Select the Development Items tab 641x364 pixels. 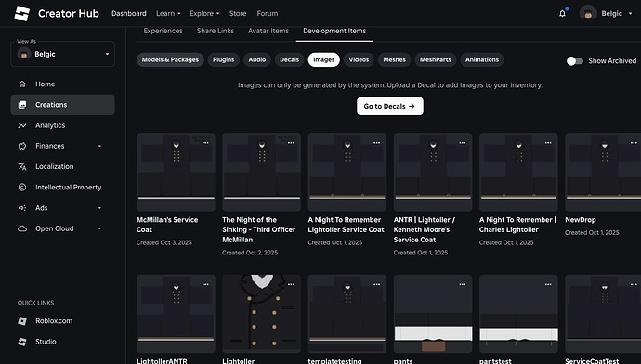point(334,31)
